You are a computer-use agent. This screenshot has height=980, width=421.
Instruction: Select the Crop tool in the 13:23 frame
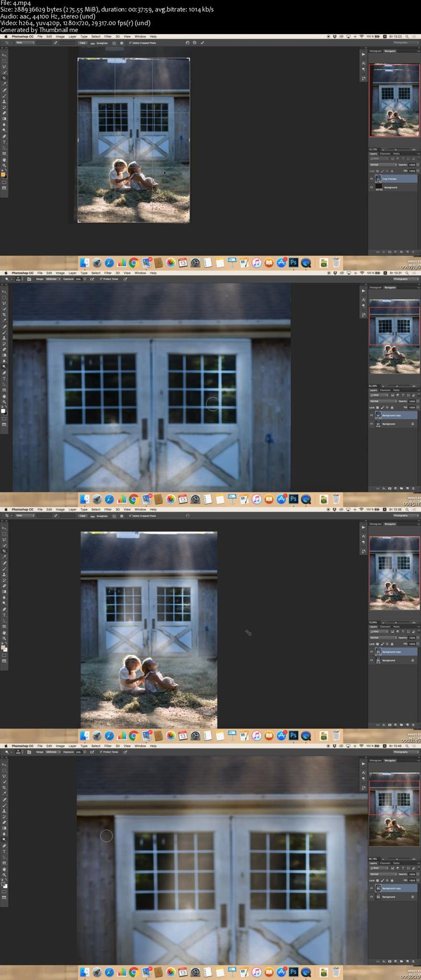(5, 78)
